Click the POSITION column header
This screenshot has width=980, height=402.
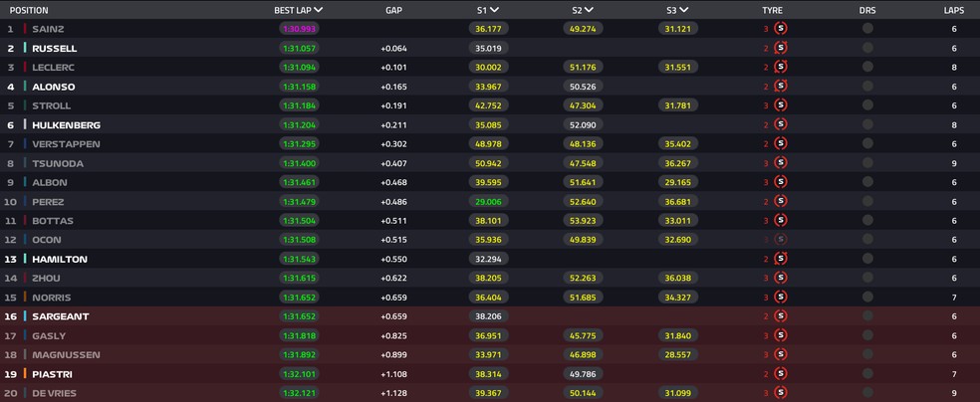coord(29,10)
